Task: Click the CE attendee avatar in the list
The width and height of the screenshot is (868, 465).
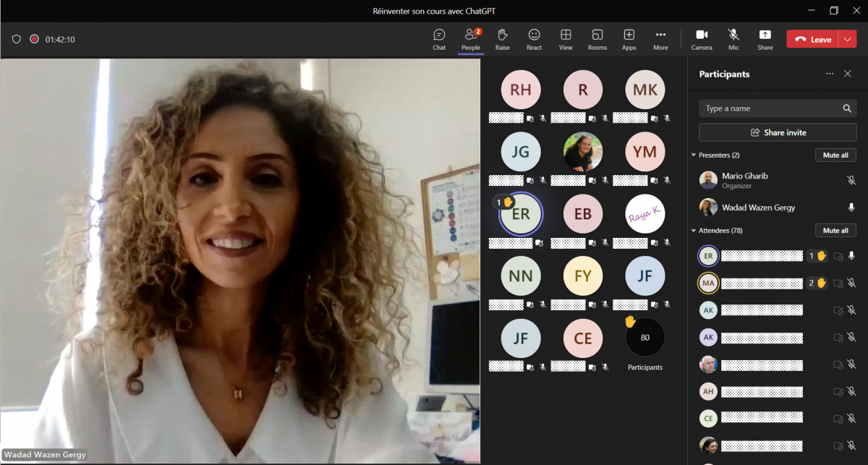Action: (x=709, y=419)
